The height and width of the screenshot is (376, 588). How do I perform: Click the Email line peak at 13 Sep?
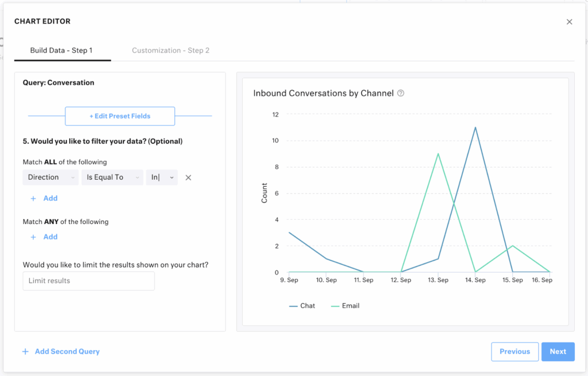click(438, 154)
